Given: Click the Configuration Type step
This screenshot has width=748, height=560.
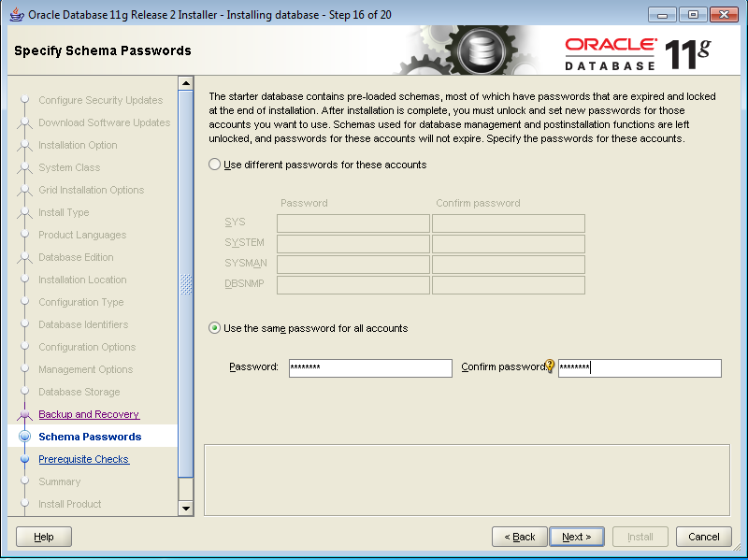Looking at the screenshot, I should point(81,302).
